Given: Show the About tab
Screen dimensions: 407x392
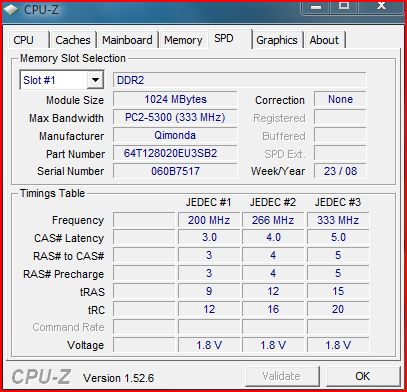Looking at the screenshot, I should 324,40.
